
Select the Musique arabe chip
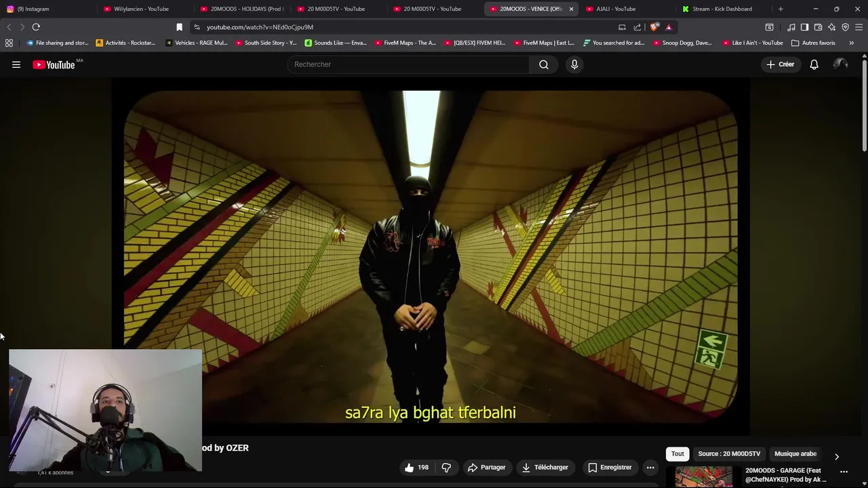pyautogui.click(x=795, y=453)
